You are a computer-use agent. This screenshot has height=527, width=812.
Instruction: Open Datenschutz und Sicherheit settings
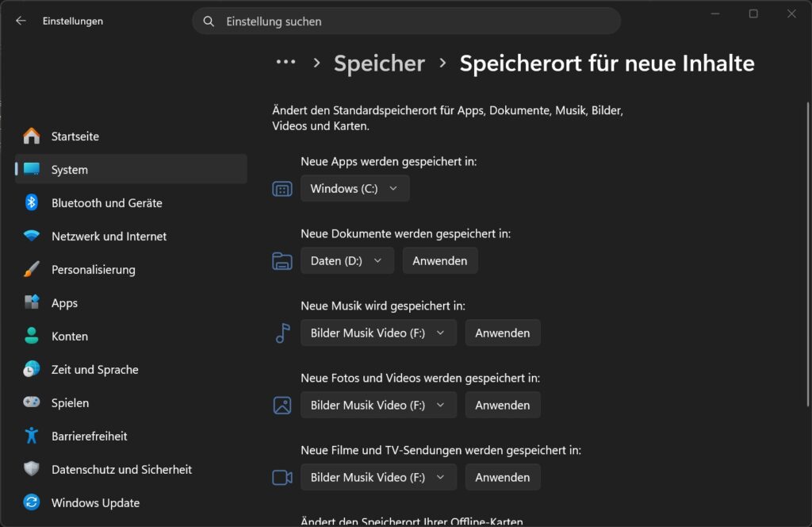(131, 469)
